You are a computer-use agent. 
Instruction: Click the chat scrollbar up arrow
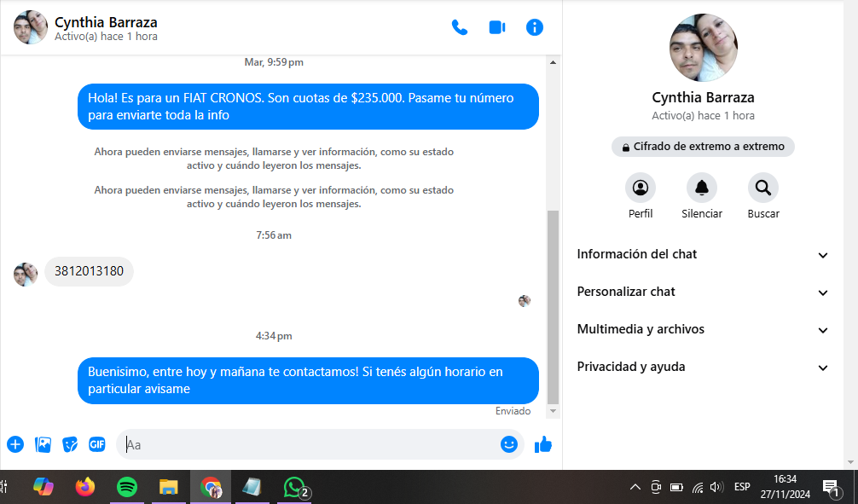[x=554, y=62]
